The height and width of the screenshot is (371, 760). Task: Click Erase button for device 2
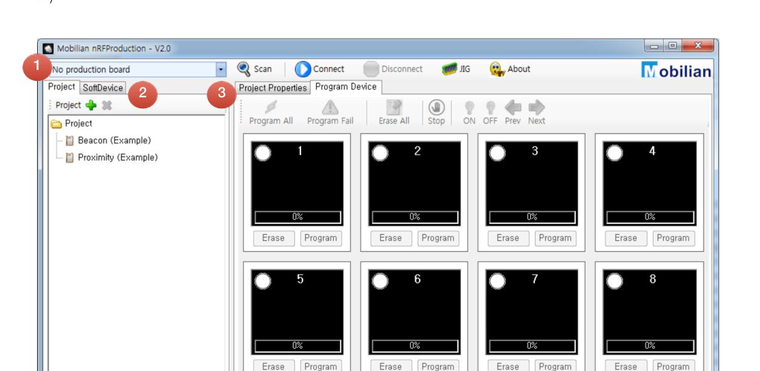(391, 238)
